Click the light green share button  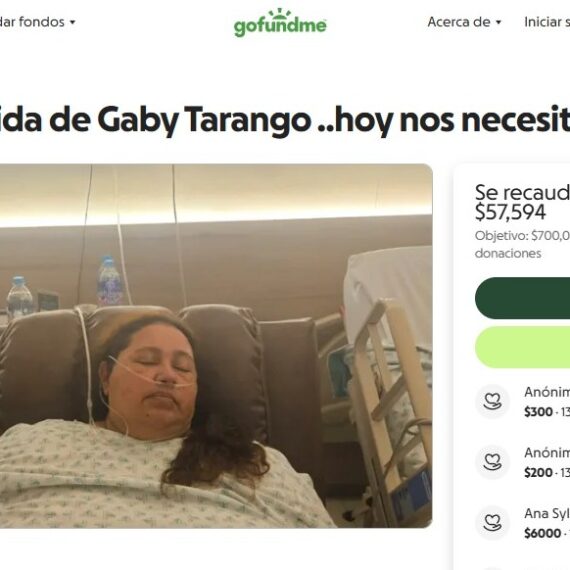[522, 347]
